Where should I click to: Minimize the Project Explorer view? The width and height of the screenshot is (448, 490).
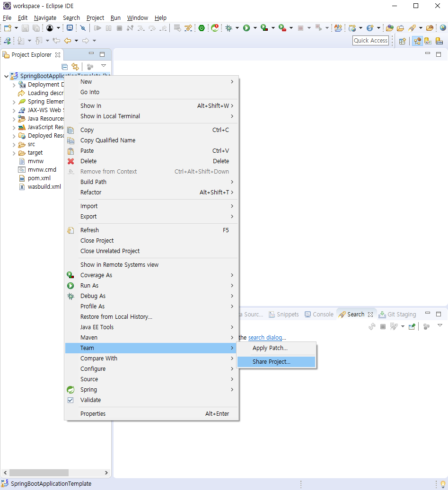(x=91, y=54)
